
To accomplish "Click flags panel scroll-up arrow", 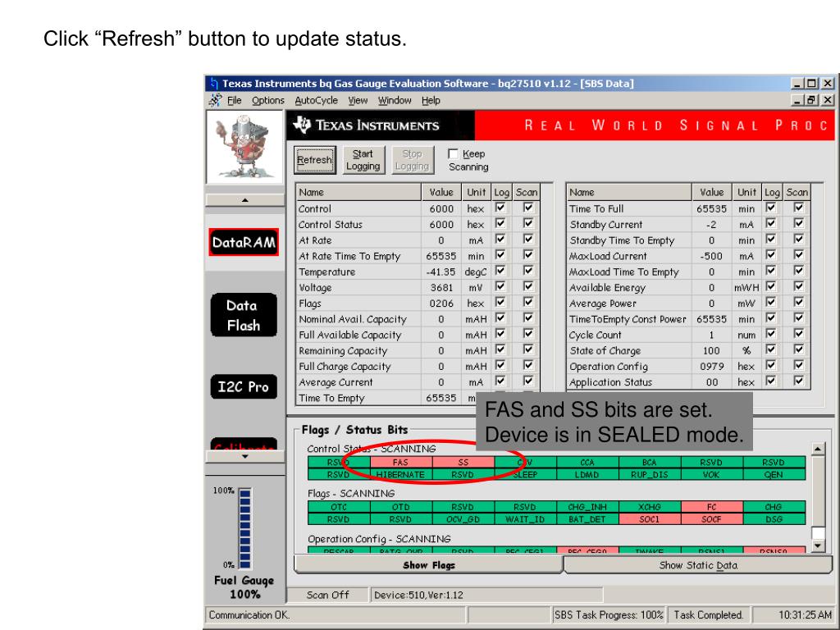I will tap(818, 449).
